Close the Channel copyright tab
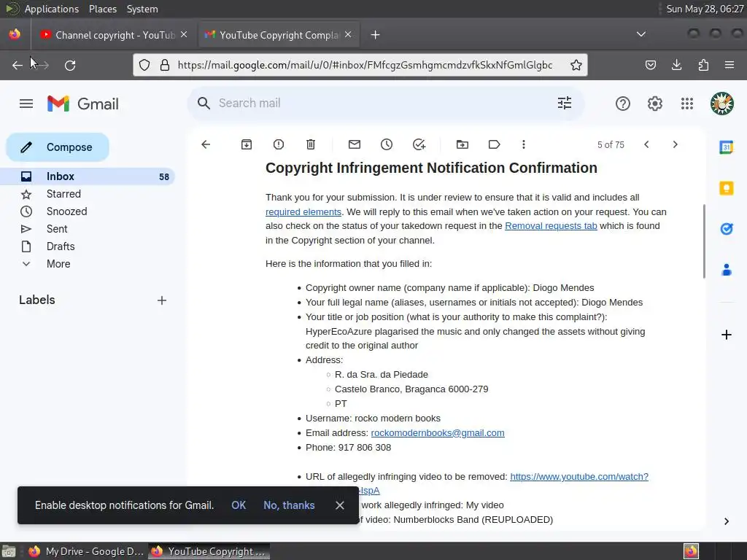The width and height of the screenshot is (747, 560). point(184,34)
